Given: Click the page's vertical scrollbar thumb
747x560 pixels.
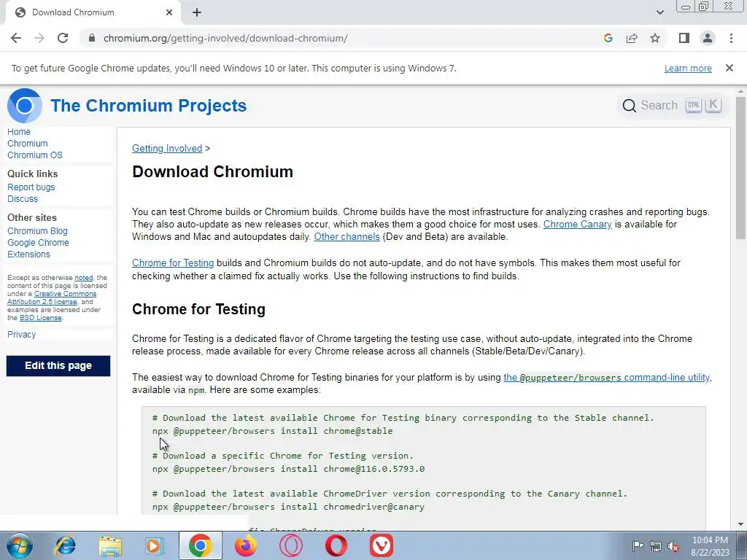Looking at the screenshot, I should coord(740,168).
